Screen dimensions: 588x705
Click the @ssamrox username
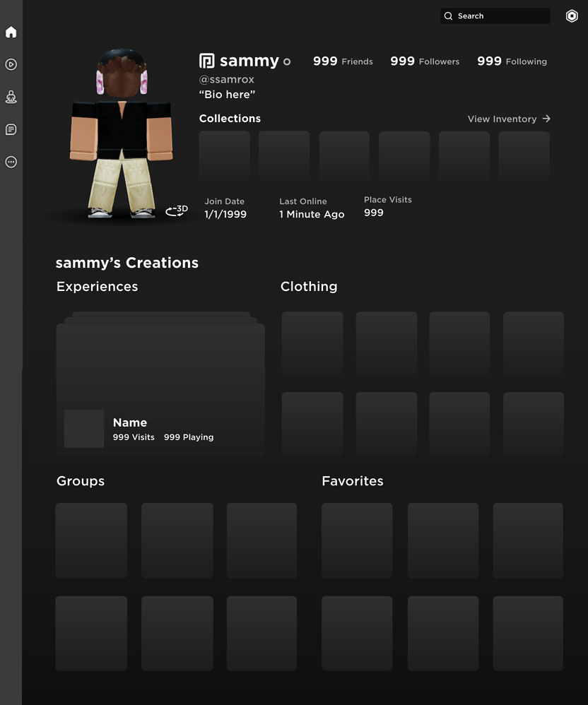pyautogui.click(x=227, y=79)
